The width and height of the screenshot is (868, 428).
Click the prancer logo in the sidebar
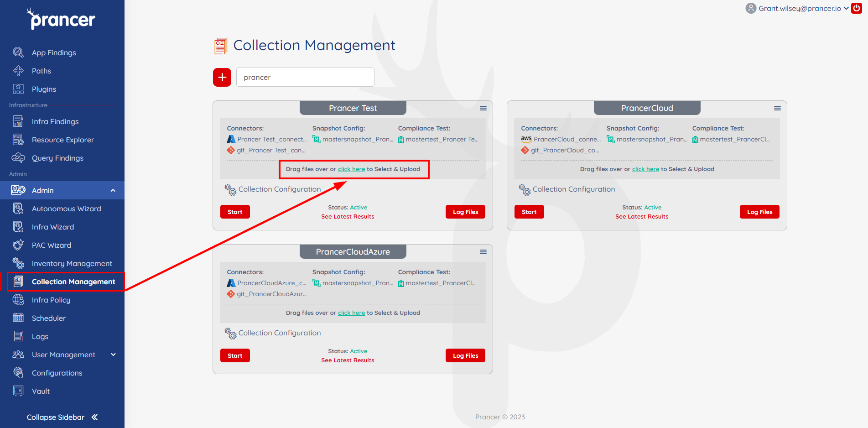point(61,19)
